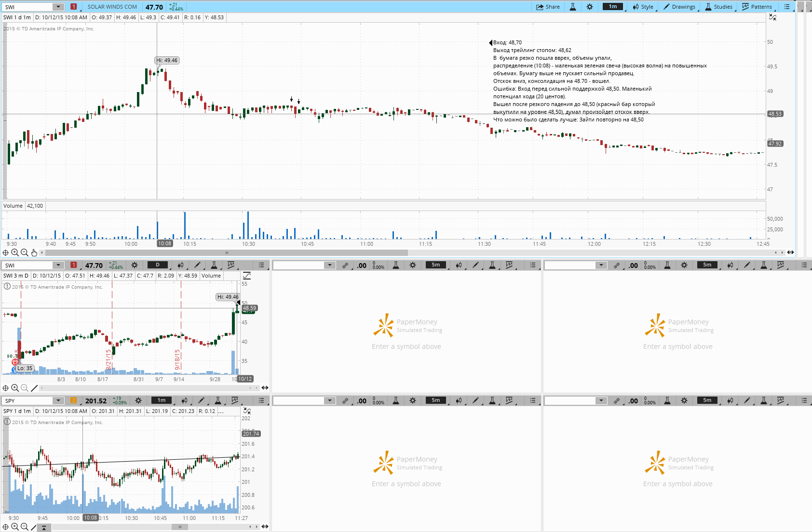
Task: Open the patterns icon on the SPY chart
Action: click(235, 400)
